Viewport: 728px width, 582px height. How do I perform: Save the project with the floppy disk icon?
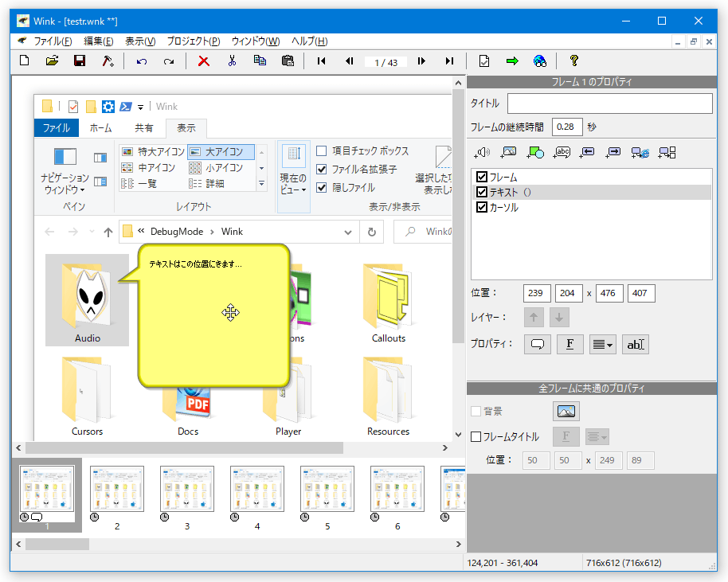pos(80,61)
